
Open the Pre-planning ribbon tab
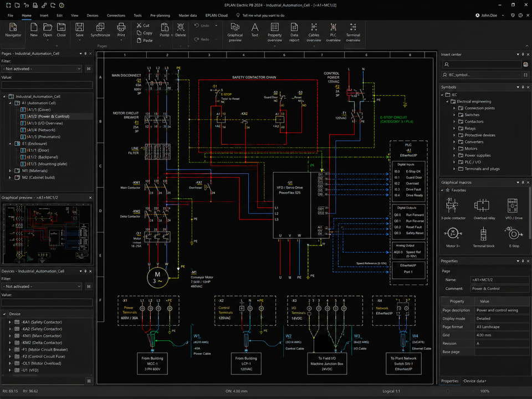point(160,16)
